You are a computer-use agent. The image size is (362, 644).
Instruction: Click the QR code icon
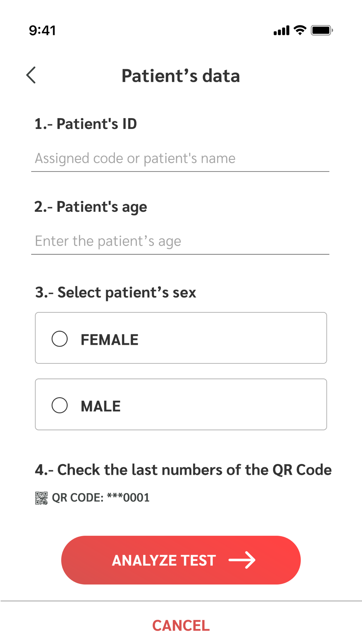(x=41, y=498)
